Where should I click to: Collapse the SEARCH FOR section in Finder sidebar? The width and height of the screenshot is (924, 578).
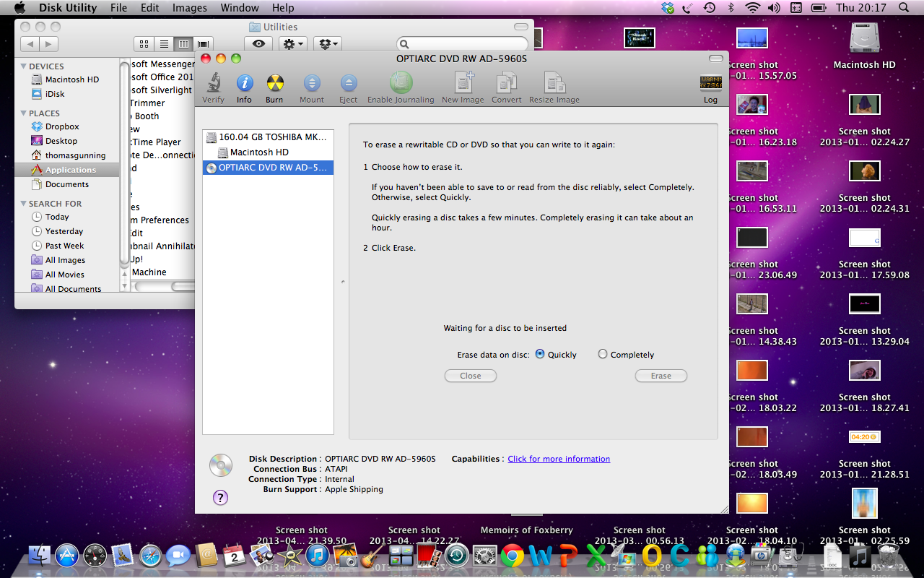(23, 204)
